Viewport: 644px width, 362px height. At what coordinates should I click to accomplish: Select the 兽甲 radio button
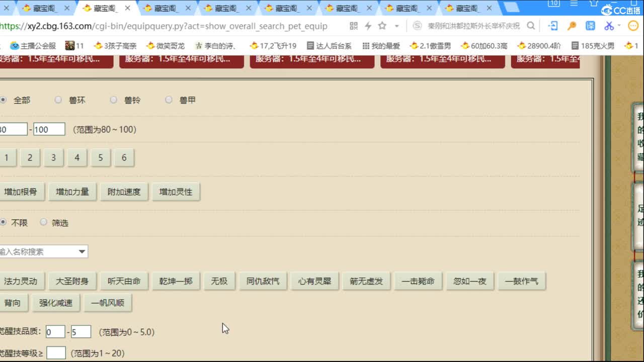click(169, 100)
